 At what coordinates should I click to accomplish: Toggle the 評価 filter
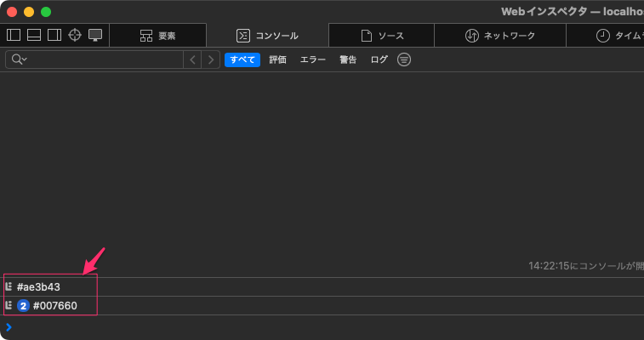point(277,59)
